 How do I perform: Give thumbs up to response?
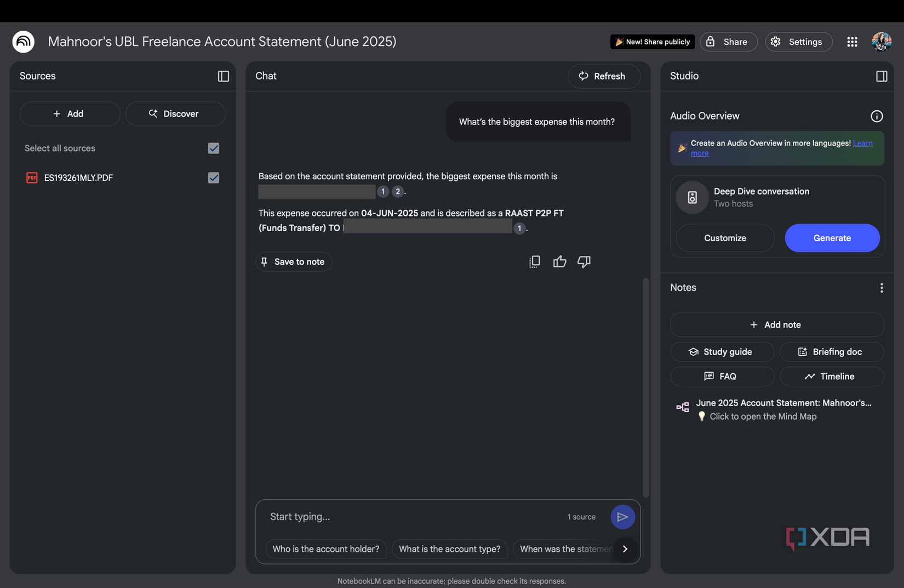click(x=559, y=262)
